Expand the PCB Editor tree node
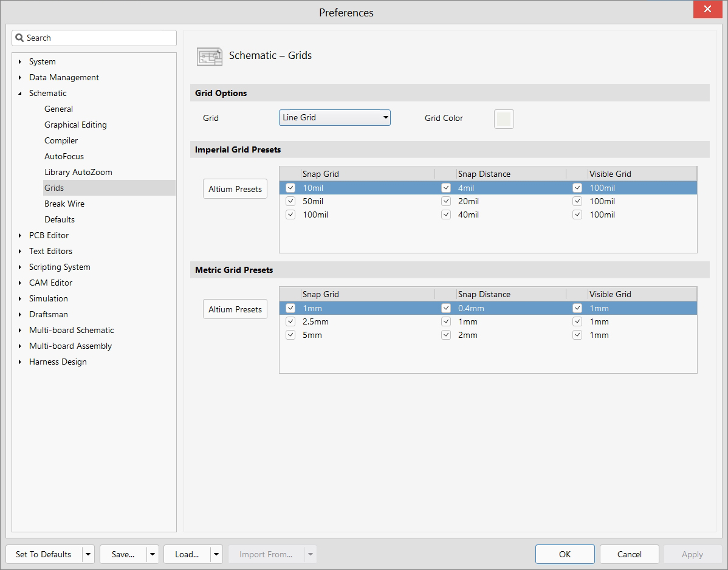 coord(20,235)
